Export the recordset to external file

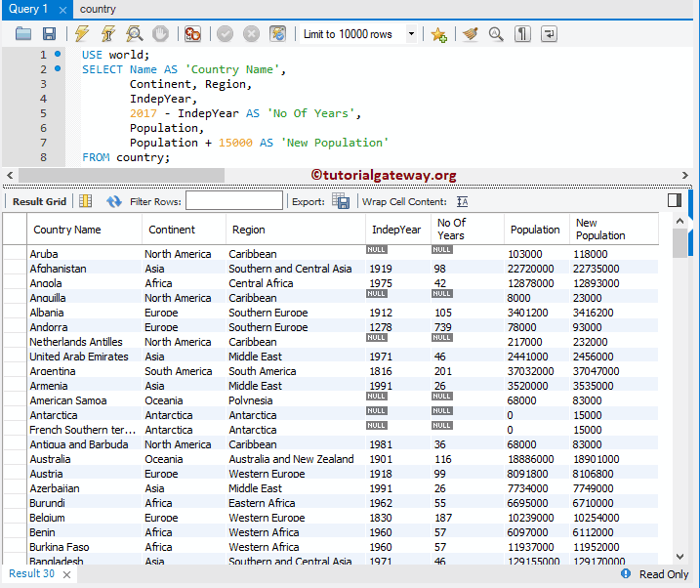341,201
